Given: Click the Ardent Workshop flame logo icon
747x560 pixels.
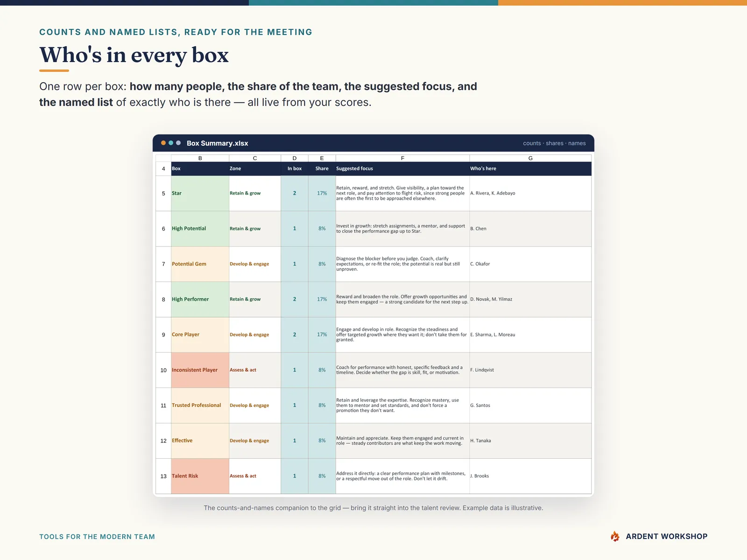Looking at the screenshot, I should (x=615, y=536).
